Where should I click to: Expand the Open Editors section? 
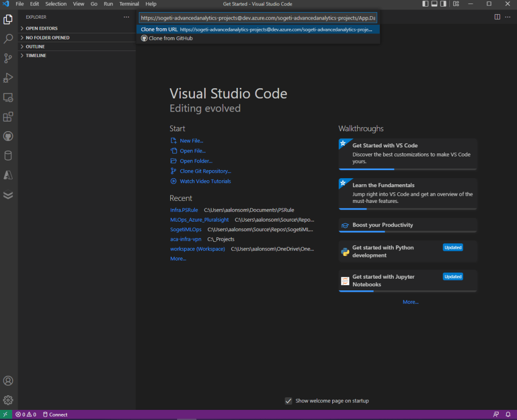(x=41, y=28)
